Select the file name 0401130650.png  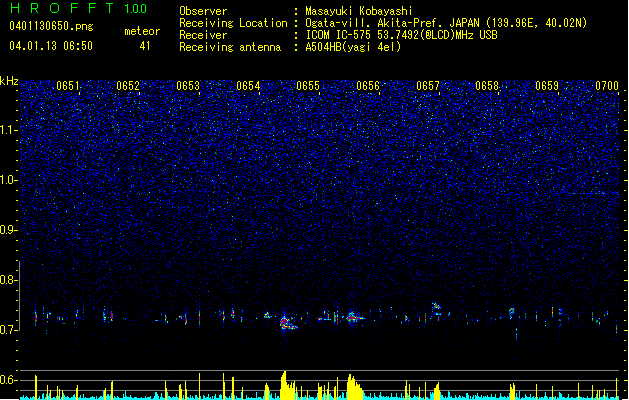[x=51, y=26]
